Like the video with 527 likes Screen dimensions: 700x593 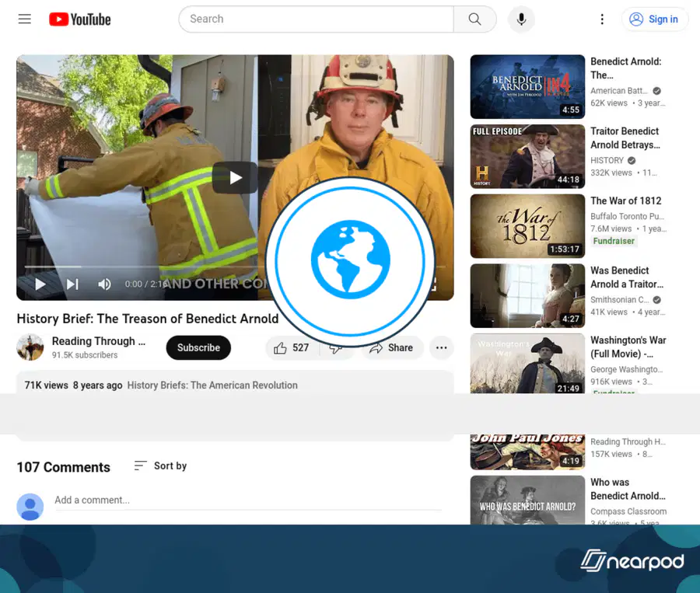tap(292, 347)
